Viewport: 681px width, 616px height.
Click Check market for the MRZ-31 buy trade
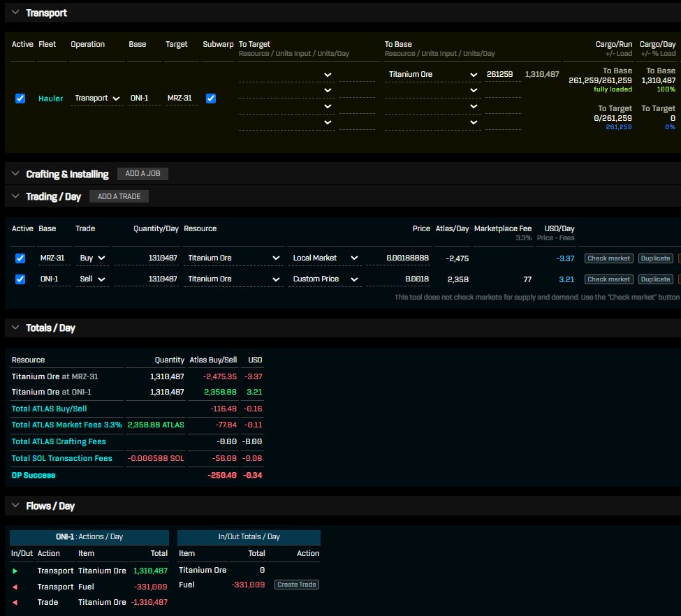(x=608, y=258)
